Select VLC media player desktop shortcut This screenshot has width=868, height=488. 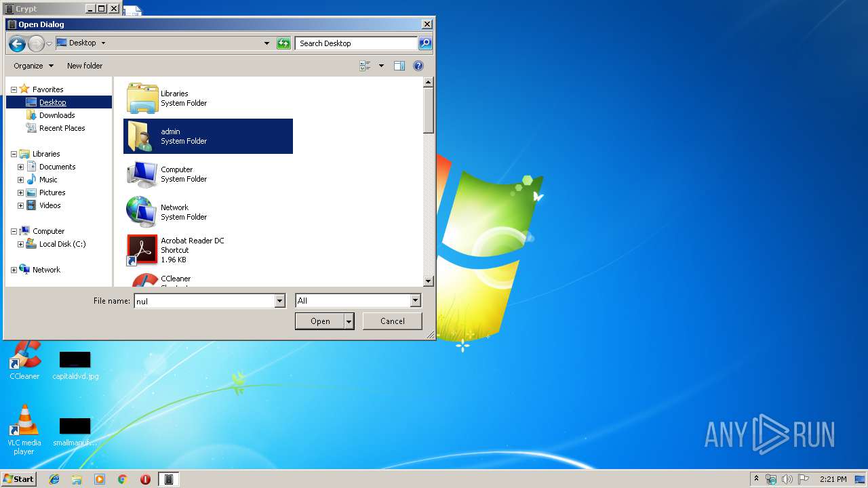(x=24, y=430)
